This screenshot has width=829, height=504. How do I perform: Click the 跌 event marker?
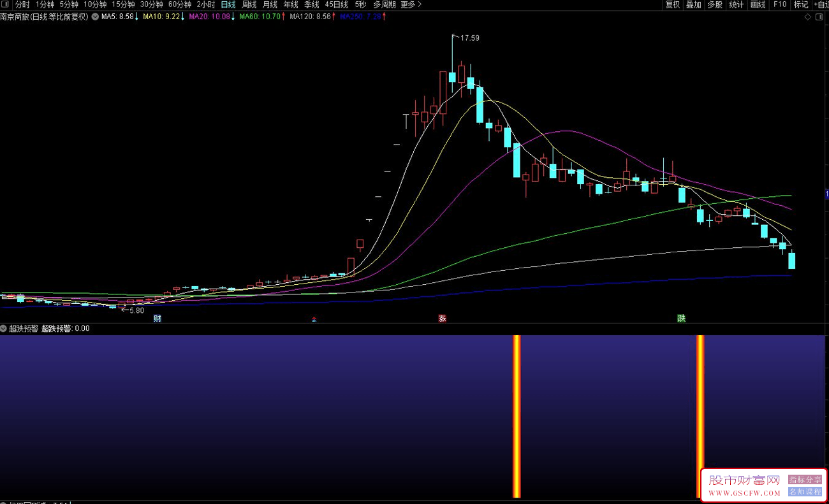coord(681,319)
